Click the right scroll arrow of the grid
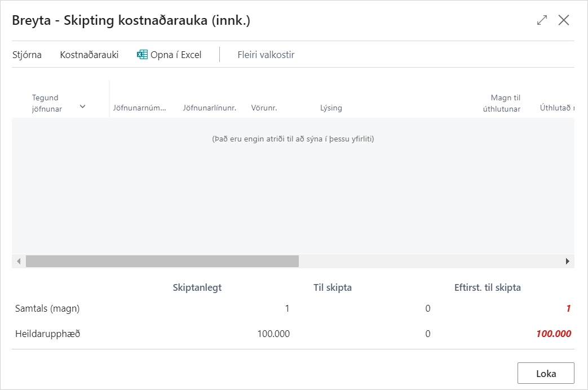Screen dimensions: 588x390 pyautogui.click(x=568, y=262)
